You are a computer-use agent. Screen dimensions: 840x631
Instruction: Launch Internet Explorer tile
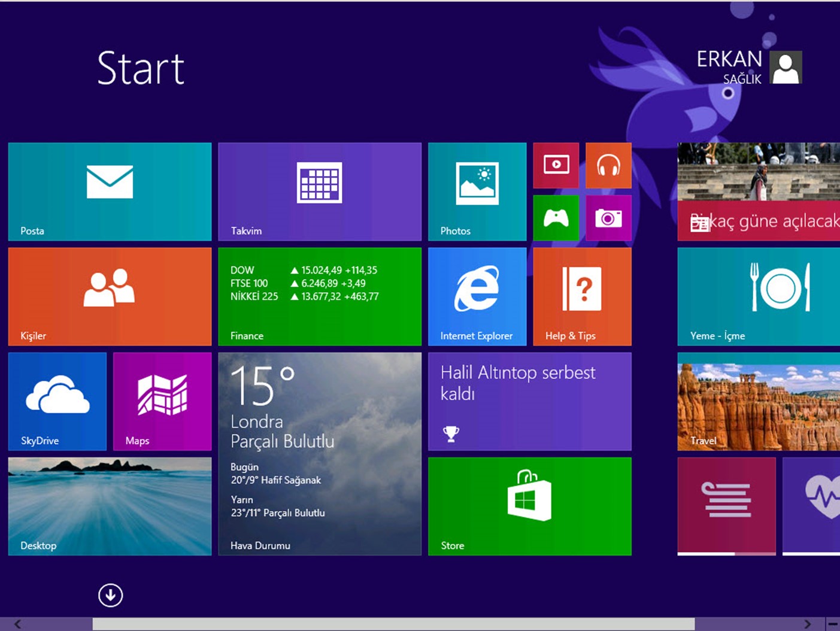[477, 296]
